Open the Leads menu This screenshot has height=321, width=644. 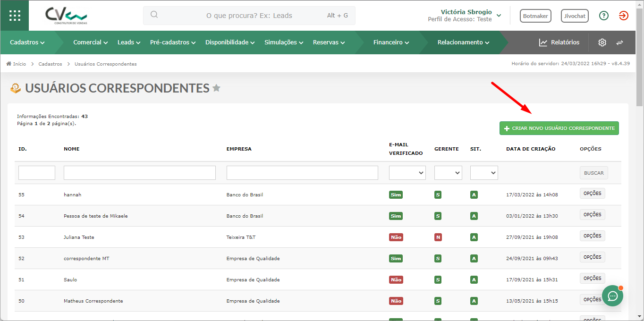(x=129, y=42)
